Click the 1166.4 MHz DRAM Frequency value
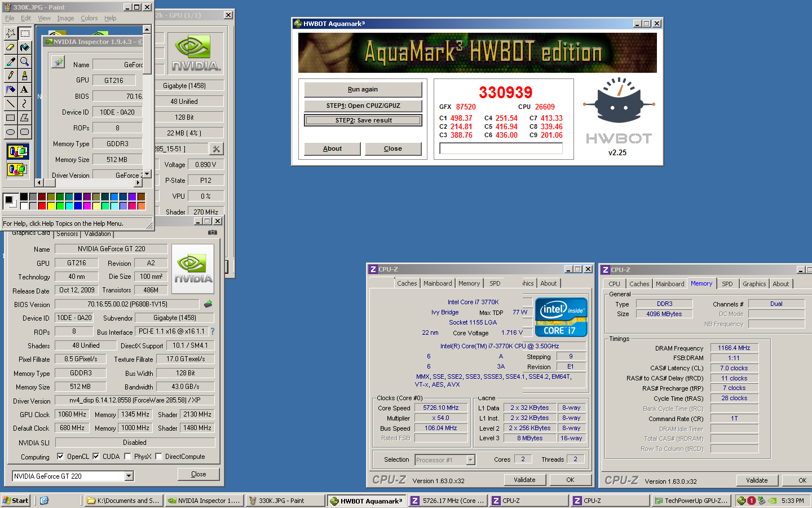812x508 pixels. pyautogui.click(x=734, y=348)
